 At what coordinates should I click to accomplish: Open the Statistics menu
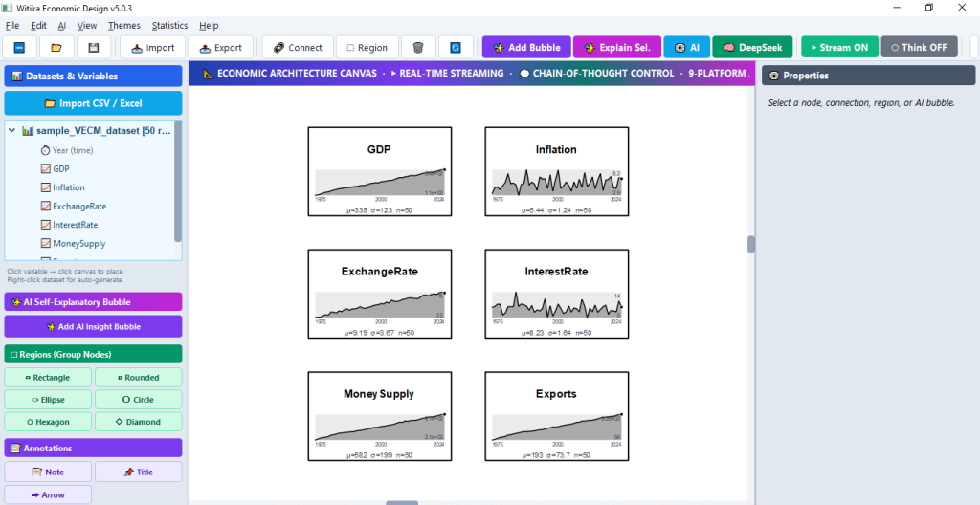point(169,26)
